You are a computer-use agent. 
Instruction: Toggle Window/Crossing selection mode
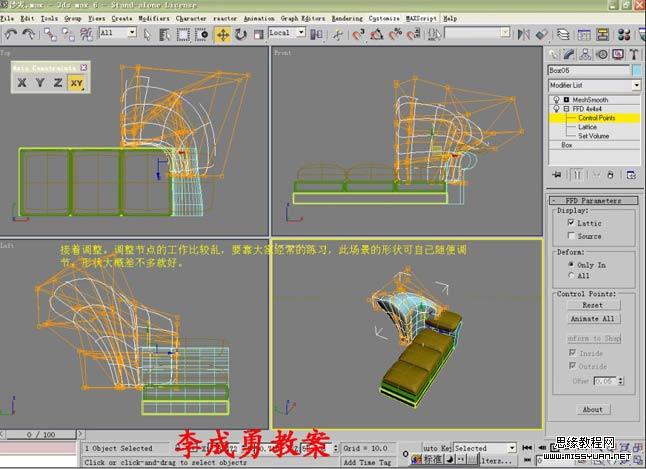201,35
